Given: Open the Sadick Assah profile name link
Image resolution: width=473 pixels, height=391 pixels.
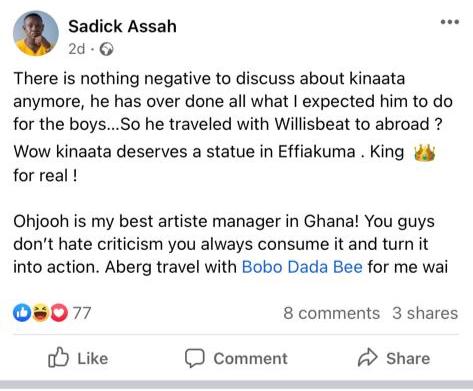Looking at the screenshot, I should tap(122, 26).
